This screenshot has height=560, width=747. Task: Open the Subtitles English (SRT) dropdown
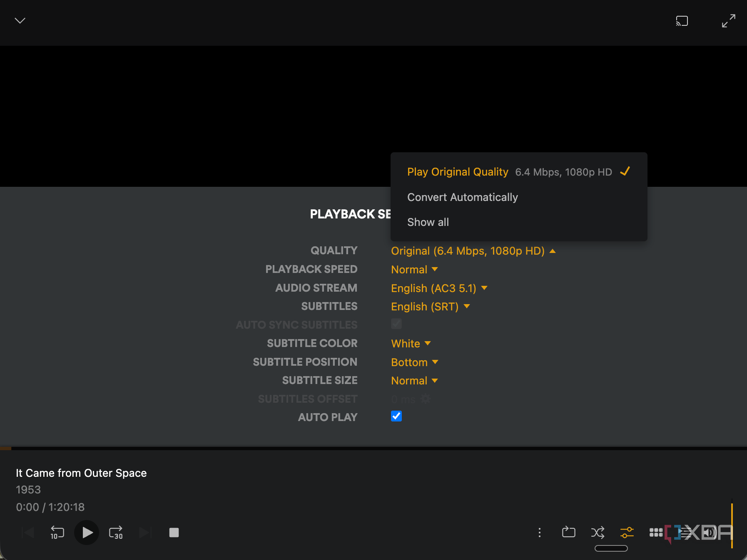(x=431, y=307)
